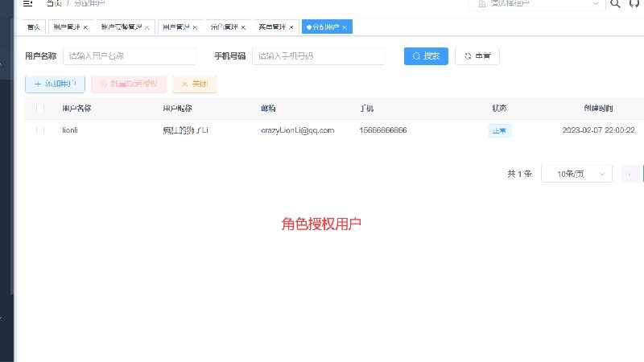
Task: Switch to the 首页 tab
Action: pos(33,27)
